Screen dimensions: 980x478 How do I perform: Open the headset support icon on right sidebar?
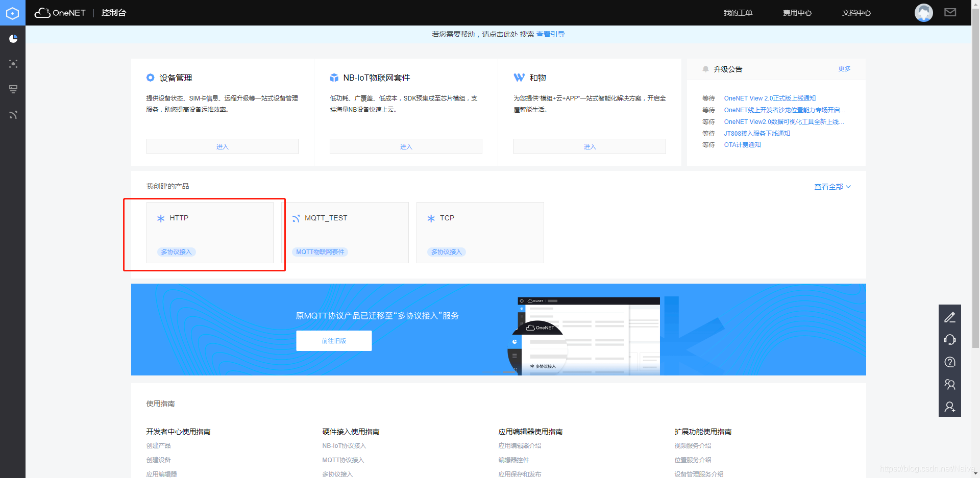950,340
